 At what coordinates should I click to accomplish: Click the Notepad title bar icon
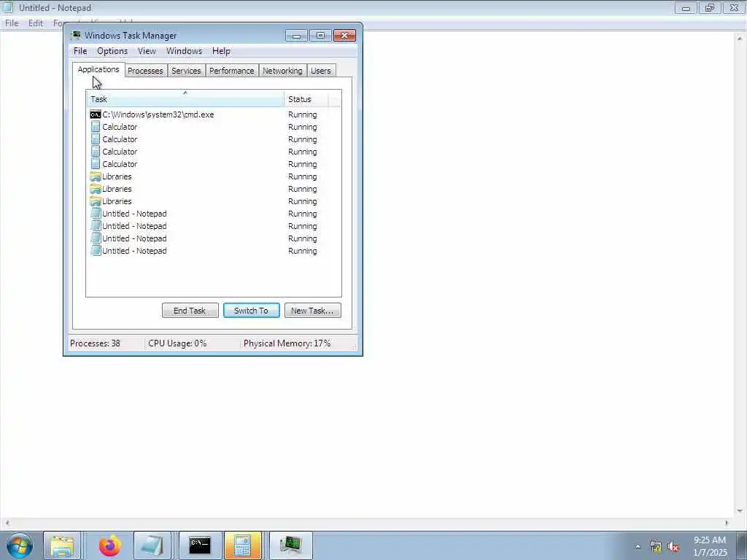[8, 7]
